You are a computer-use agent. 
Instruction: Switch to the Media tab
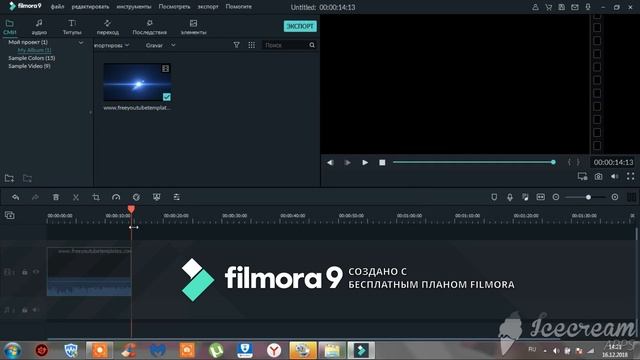click(9, 27)
